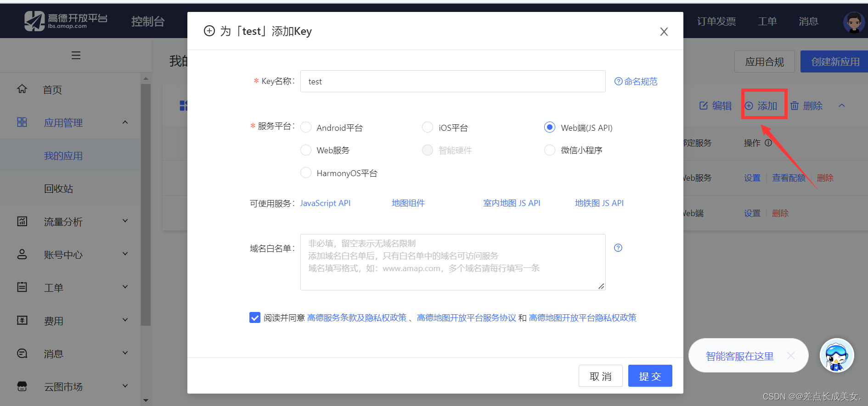Click the 云图市场 shop icon
The width and height of the screenshot is (868, 406).
point(22,386)
